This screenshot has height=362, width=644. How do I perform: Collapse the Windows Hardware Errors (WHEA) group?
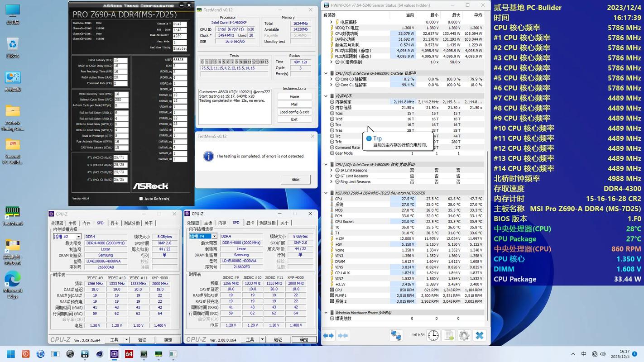pyautogui.click(x=326, y=312)
